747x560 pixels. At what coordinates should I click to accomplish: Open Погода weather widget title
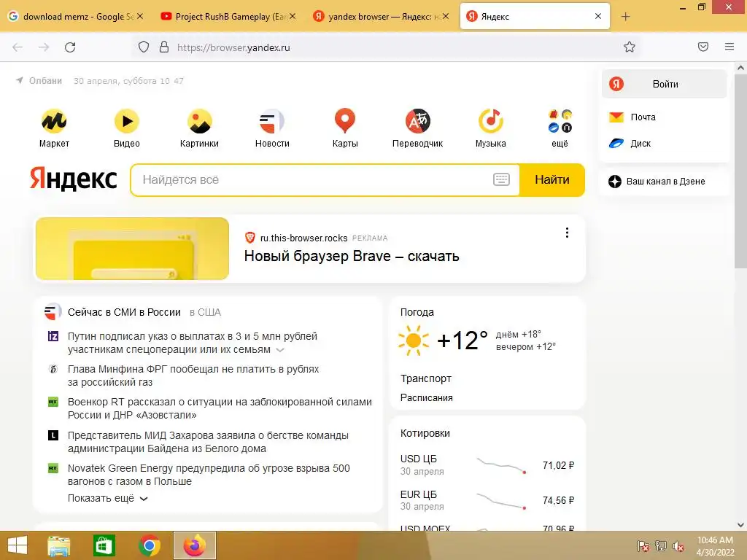[x=417, y=312]
